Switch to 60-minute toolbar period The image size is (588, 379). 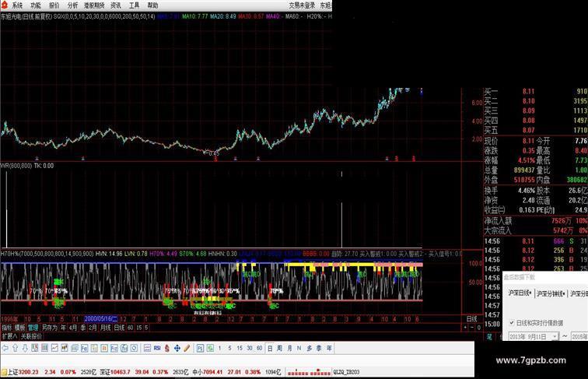tap(259, 348)
